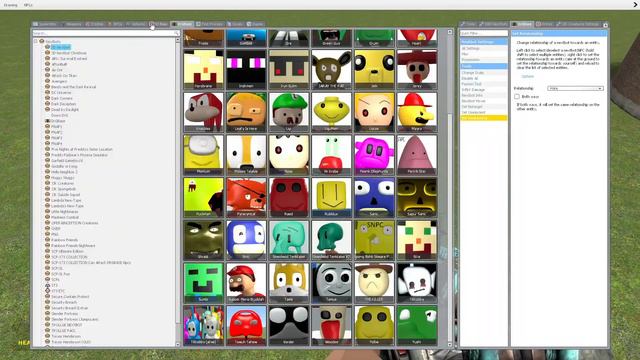Open the Vehicles tab
This screenshot has width=640, height=360.
pyautogui.click(x=136, y=24)
